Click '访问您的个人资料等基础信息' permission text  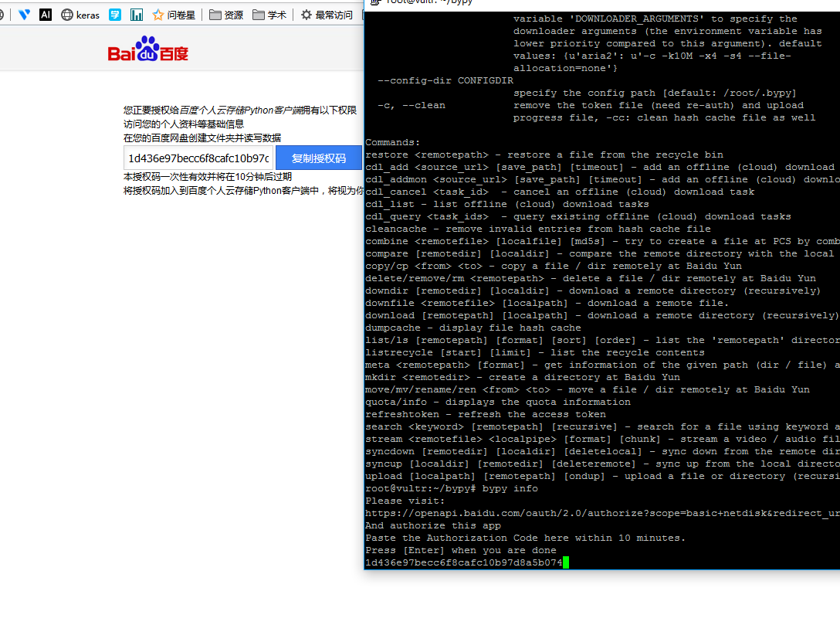pos(184,124)
